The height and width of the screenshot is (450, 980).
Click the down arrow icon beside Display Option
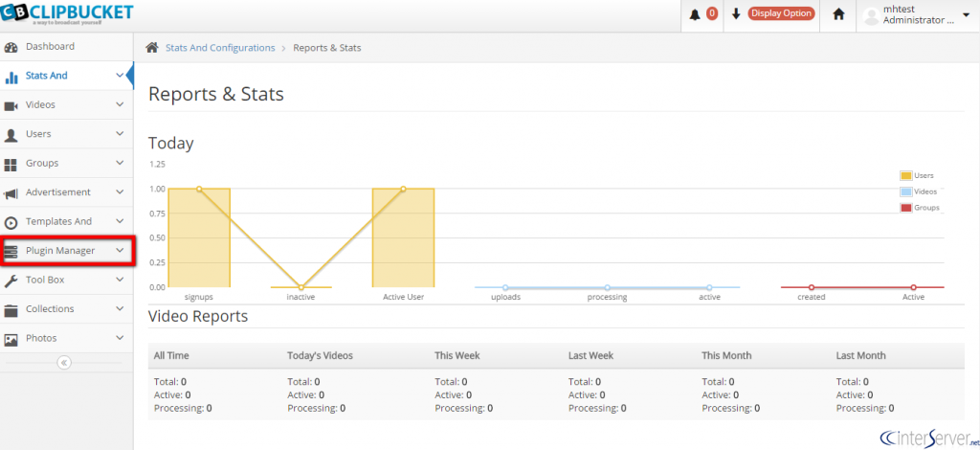[736, 13]
